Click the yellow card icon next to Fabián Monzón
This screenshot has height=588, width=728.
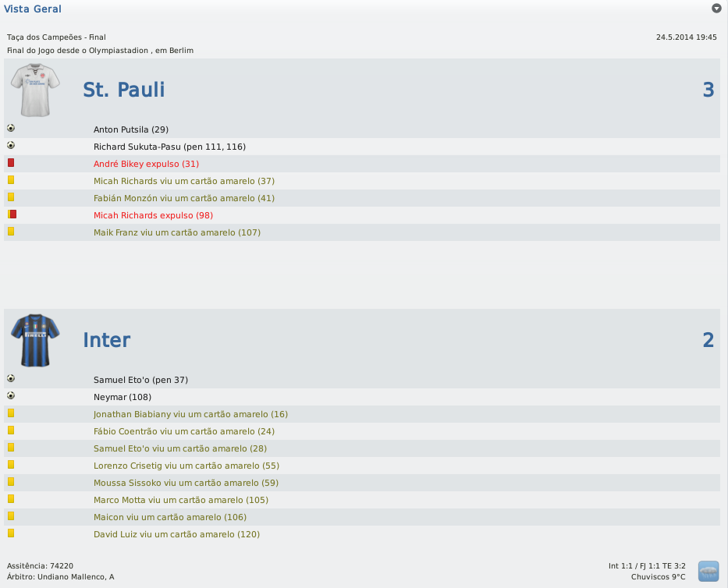click(x=11, y=197)
